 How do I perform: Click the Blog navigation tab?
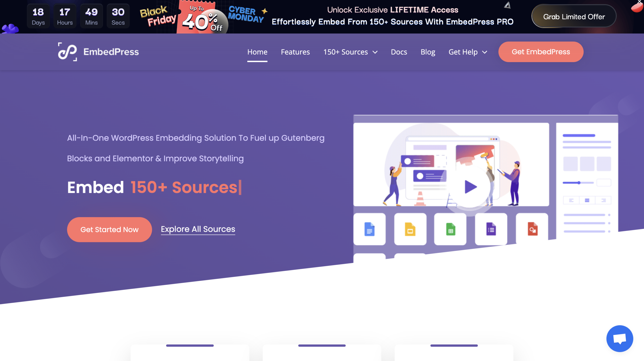coord(428,52)
